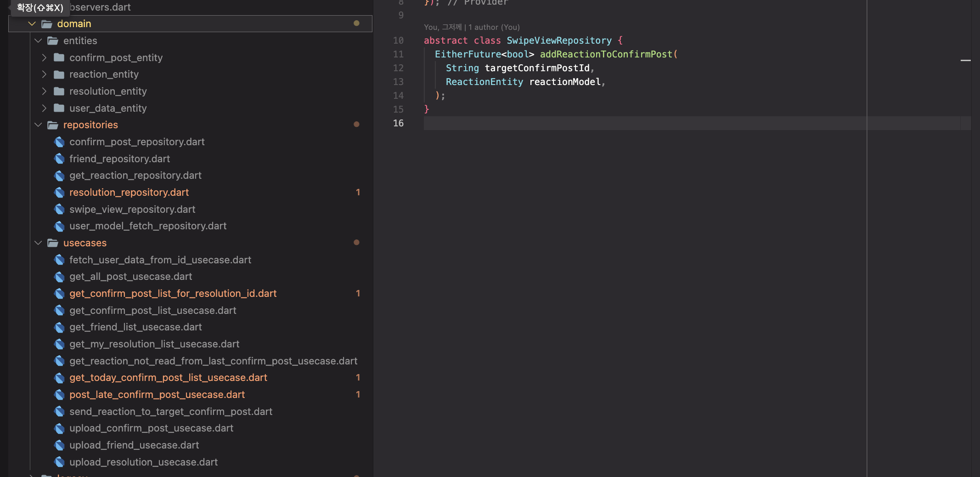Click Dart icon of upload_confirm_post_usecase.dart
980x477 pixels.
(x=59, y=428)
